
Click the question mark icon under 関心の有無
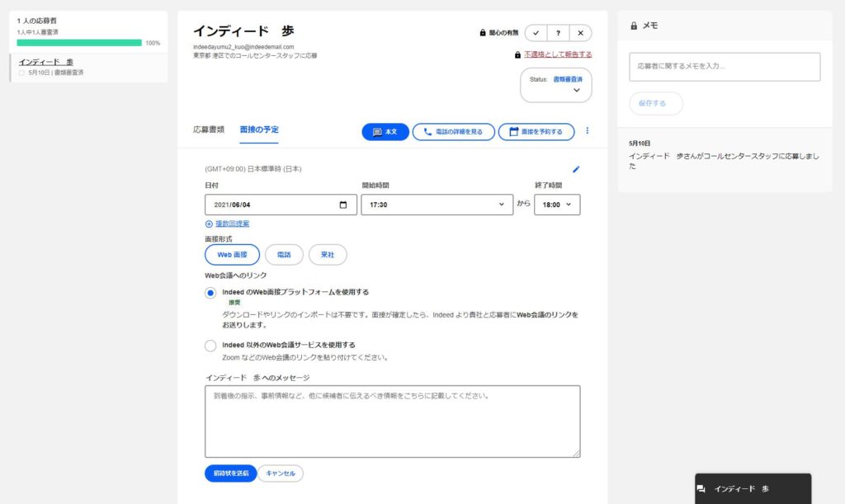pos(557,33)
